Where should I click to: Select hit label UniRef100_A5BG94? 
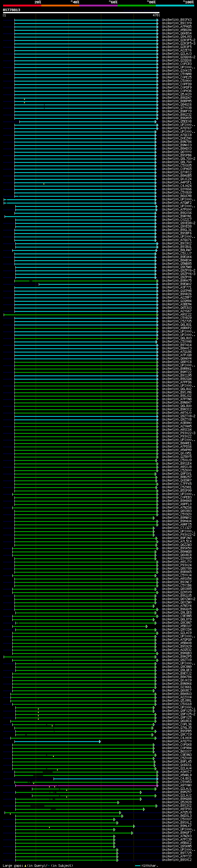(x=176, y=30)
